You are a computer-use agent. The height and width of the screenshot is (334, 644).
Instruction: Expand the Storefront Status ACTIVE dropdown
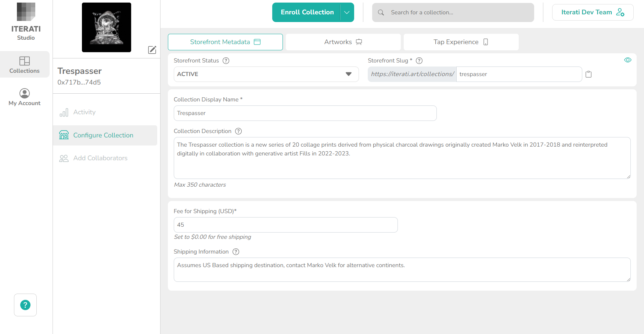coord(266,74)
